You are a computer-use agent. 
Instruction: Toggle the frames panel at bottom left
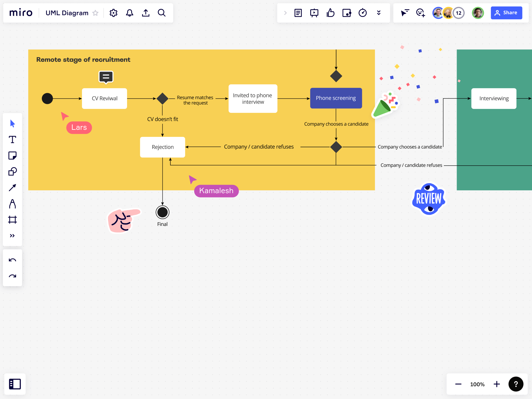tap(15, 384)
